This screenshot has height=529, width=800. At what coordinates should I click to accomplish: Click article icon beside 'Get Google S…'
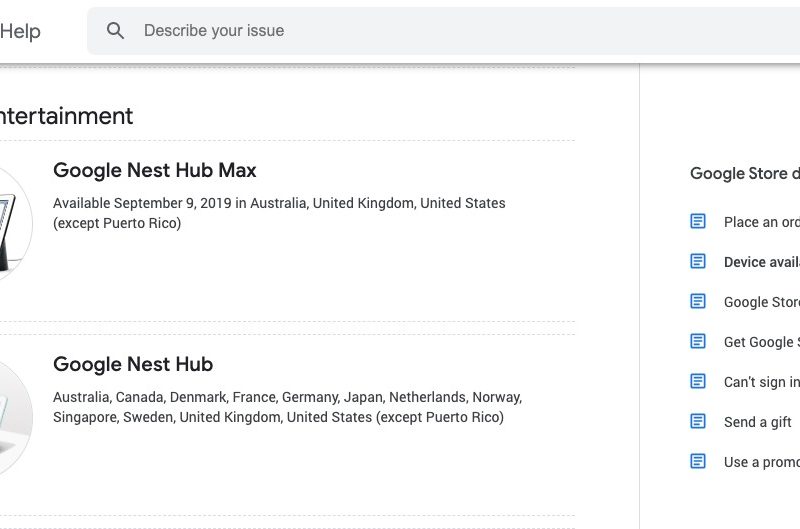click(698, 341)
